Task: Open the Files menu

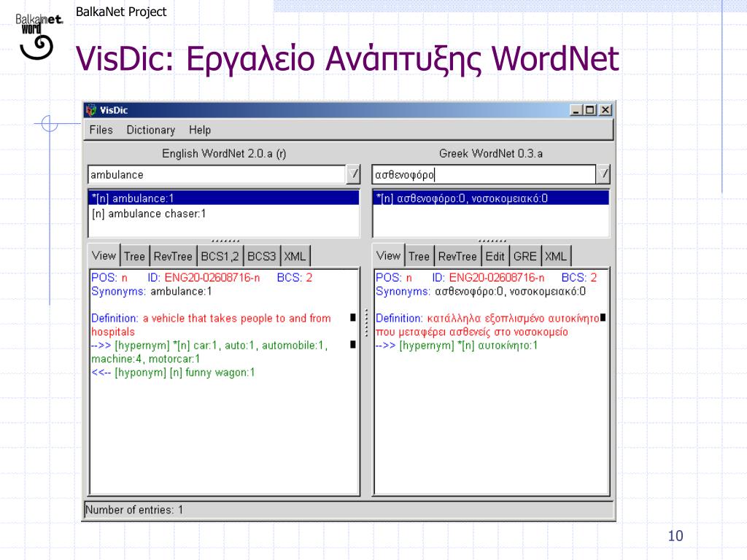Action: 101,130
